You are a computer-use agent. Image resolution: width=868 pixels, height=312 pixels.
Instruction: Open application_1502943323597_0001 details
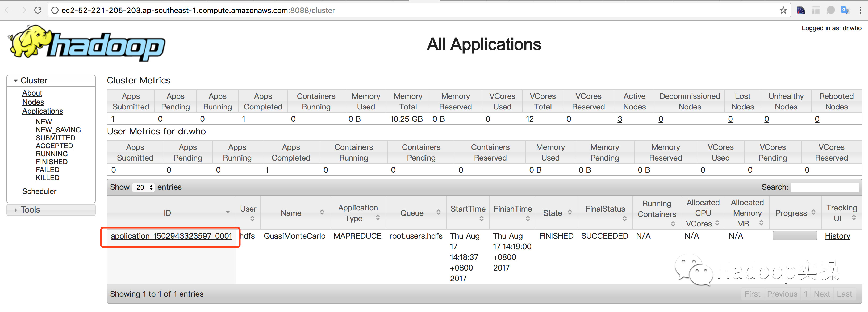[171, 236]
